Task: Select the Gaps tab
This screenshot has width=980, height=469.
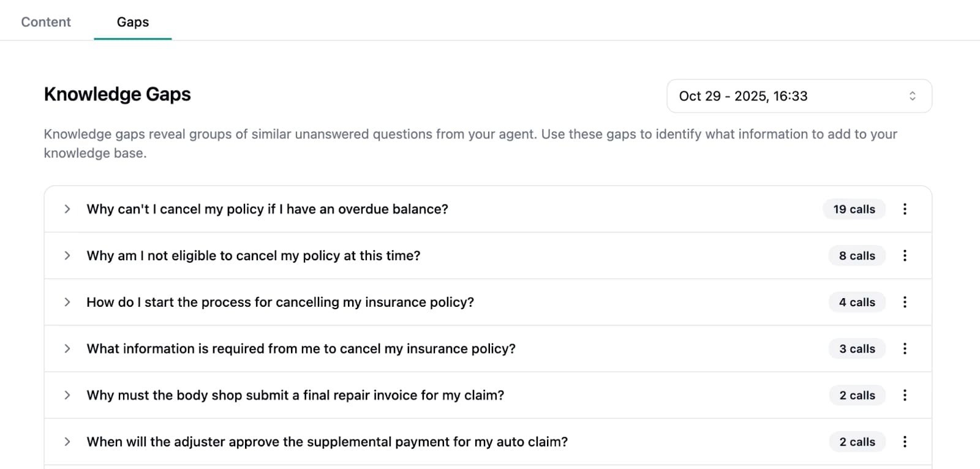Action: click(x=133, y=22)
